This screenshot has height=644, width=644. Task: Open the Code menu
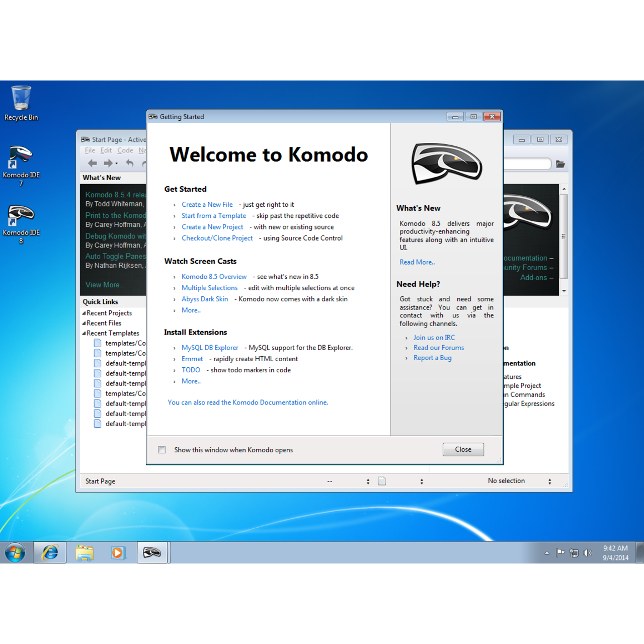tap(125, 150)
